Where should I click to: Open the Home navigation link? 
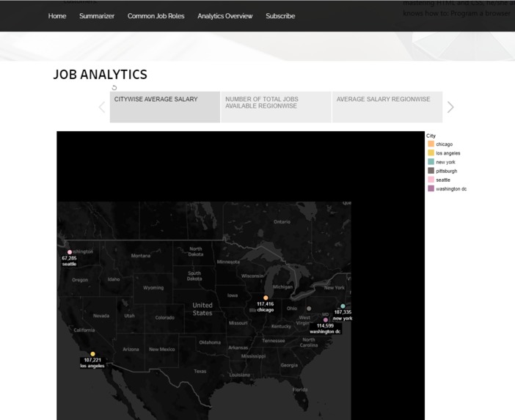click(57, 15)
